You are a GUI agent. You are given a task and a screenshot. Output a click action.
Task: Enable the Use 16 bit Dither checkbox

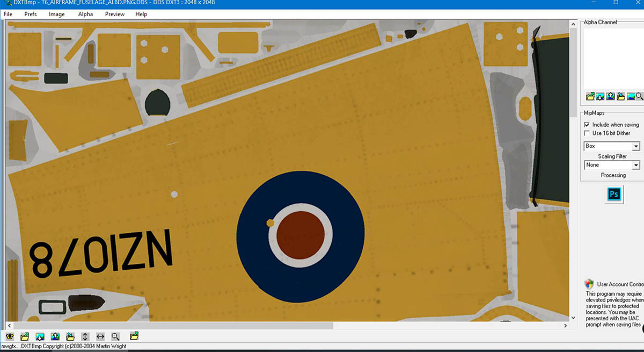coord(587,133)
